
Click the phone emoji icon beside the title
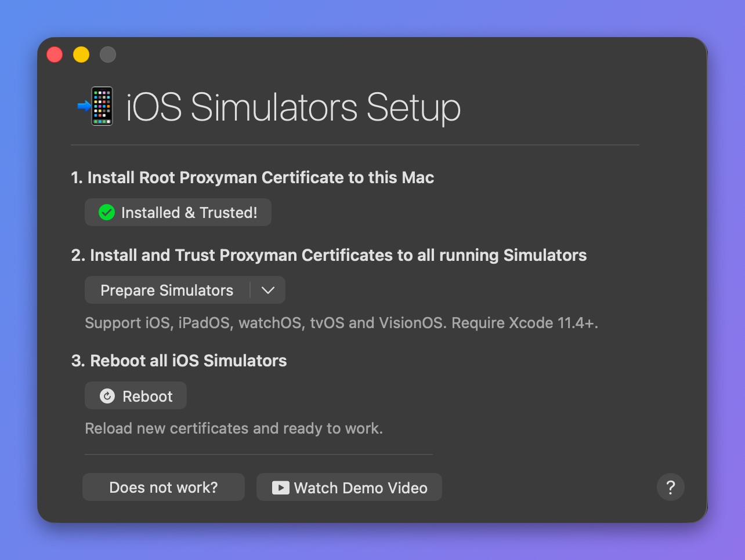click(x=96, y=106)
